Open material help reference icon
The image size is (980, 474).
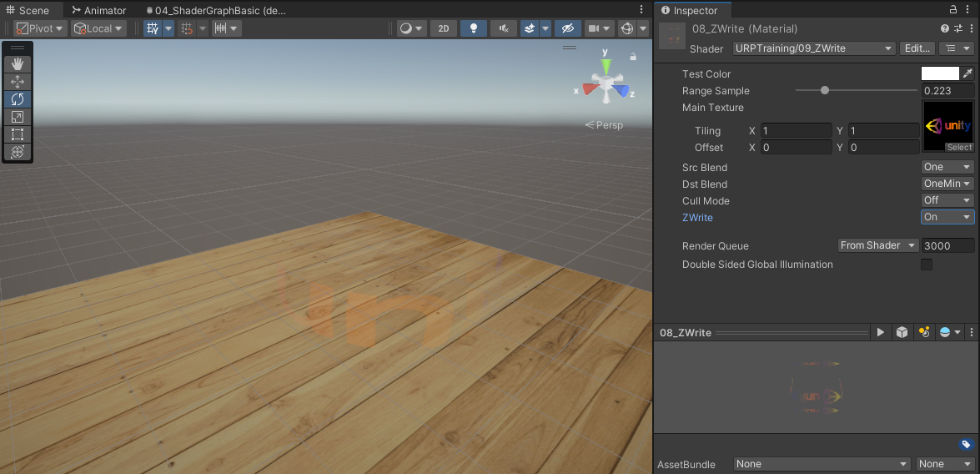point(945,28)
